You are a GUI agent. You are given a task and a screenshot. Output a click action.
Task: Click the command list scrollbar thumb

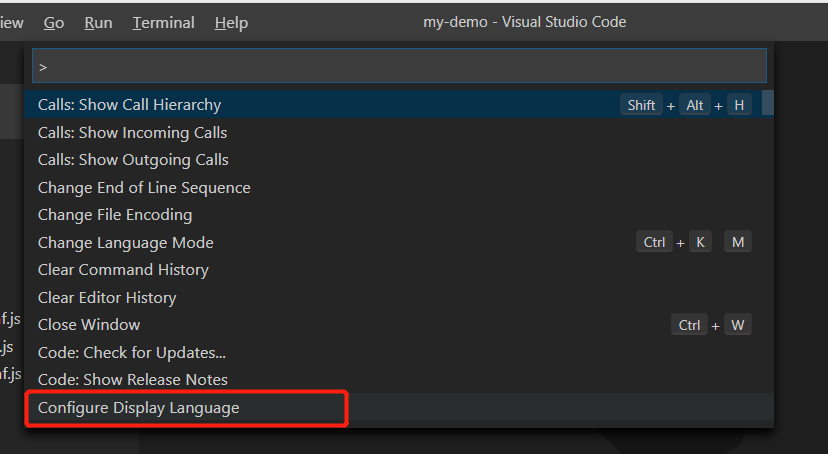tap(767, 103)
